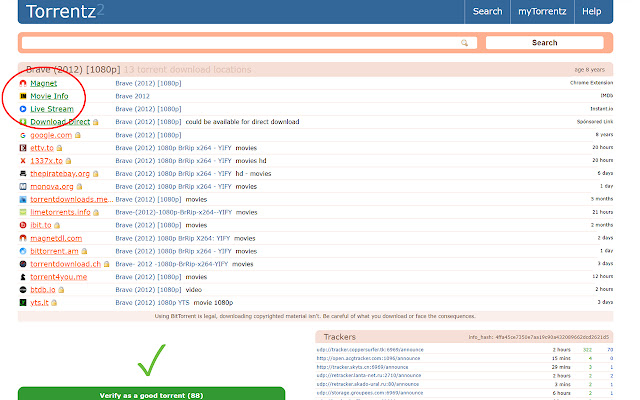
Task: Open the google.com link
Action: [x=51, y=135]
